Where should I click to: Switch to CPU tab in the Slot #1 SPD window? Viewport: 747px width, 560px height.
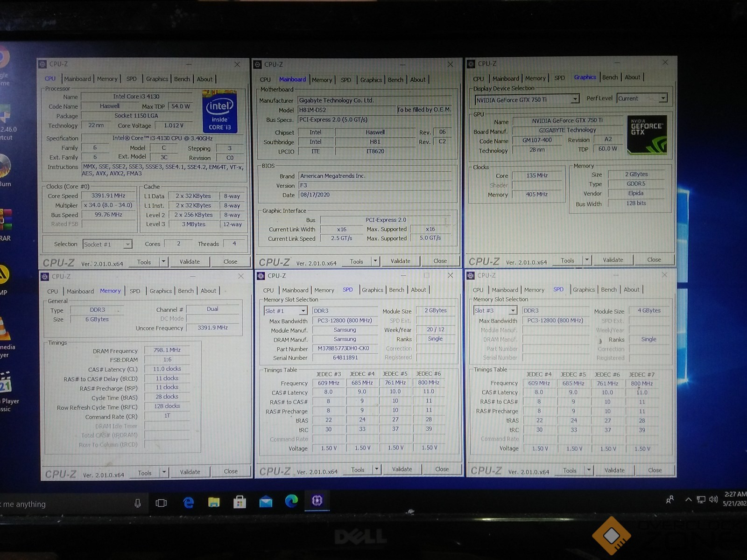268,290
